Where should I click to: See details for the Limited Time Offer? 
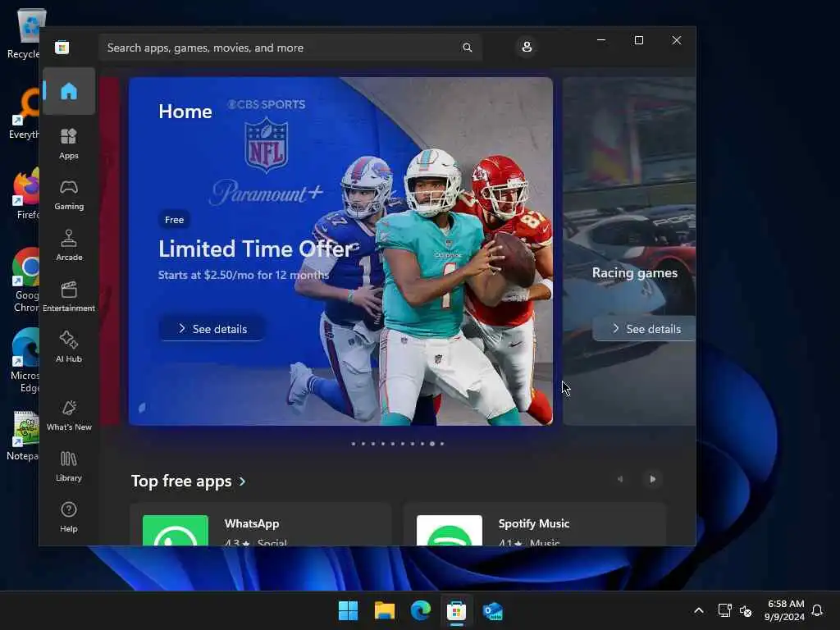coord(212,329)
